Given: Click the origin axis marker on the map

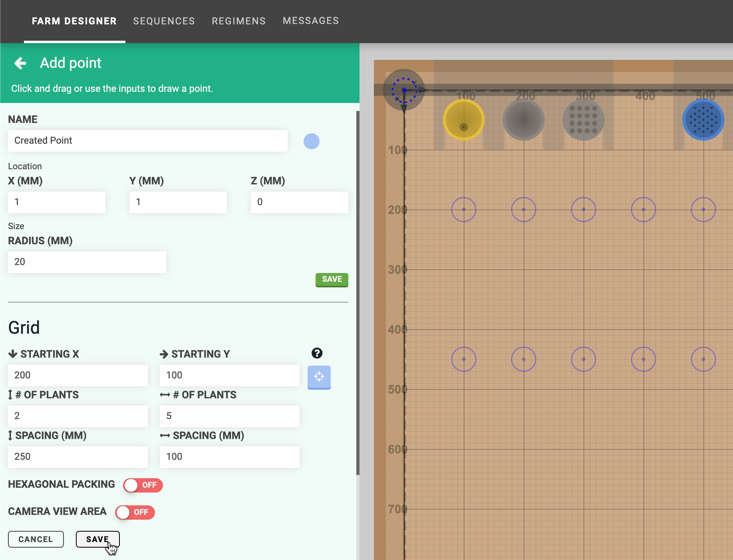Looking at the screenshot, I should (404, 91).
